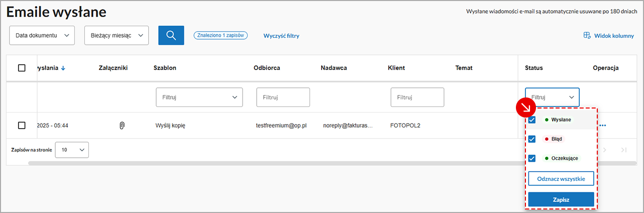The height and width of the screenshot is (213, 644).
Task: Uncheck the Oczekujące status checkbox
Action: pos(532,158)
